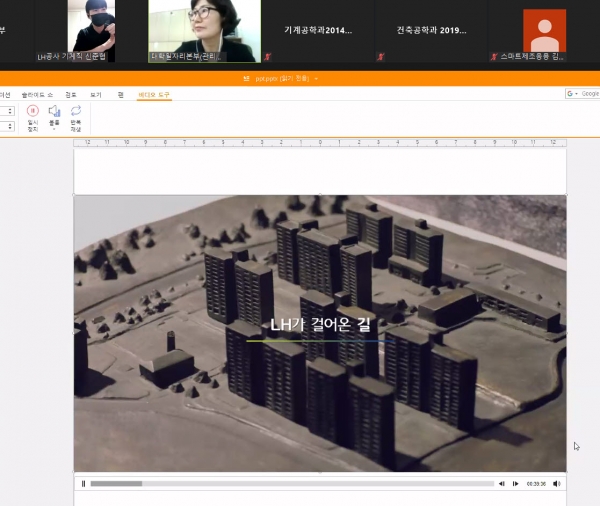Viewport: 600px width, 506px height.
Task: Click the lower spinner box in the ribbon
Action: coord(7,126)
